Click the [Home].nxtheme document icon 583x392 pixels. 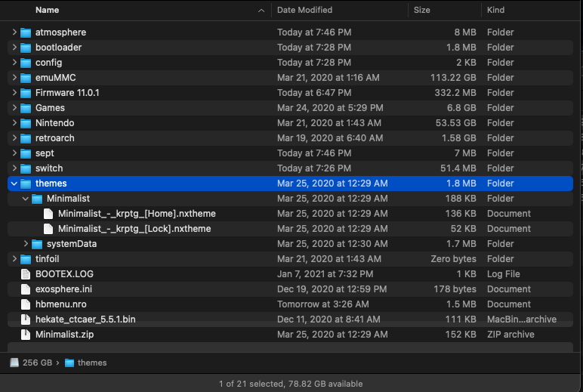point(48,214)
